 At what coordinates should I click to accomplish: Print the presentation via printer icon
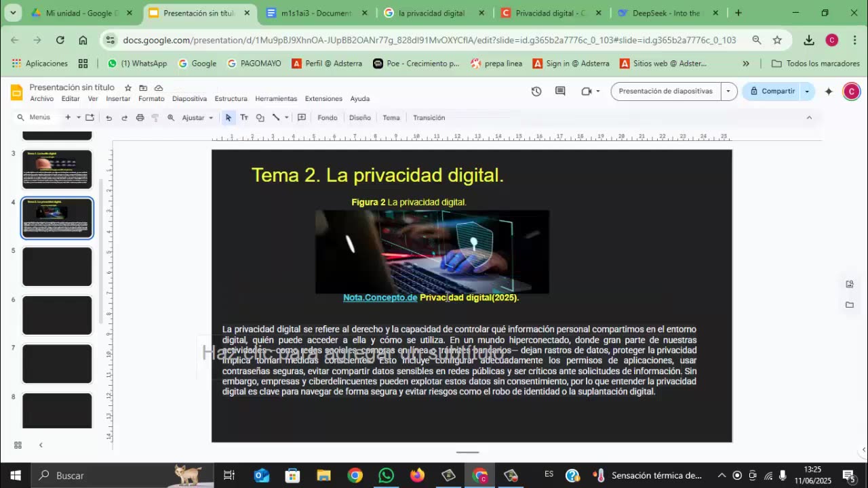tap(140, 117)
